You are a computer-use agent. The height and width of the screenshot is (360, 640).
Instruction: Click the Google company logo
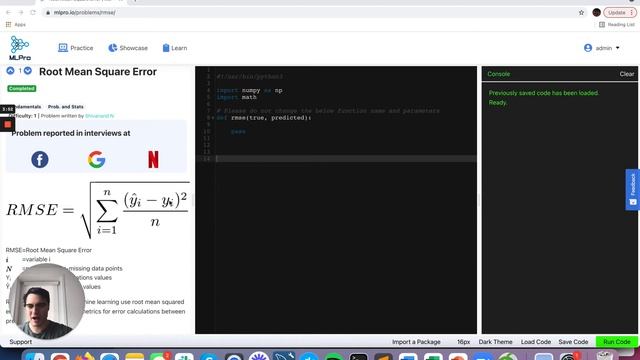click(x=96, y=160)
